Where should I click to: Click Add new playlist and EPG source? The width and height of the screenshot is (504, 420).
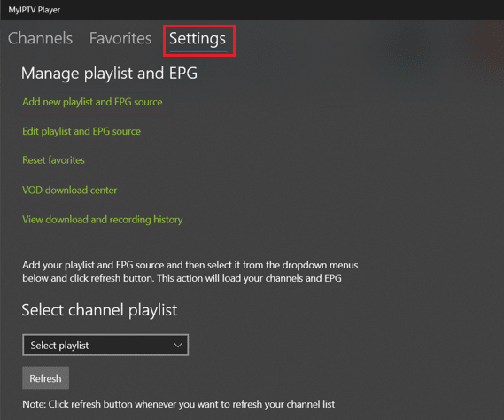[x=92, y=102]
